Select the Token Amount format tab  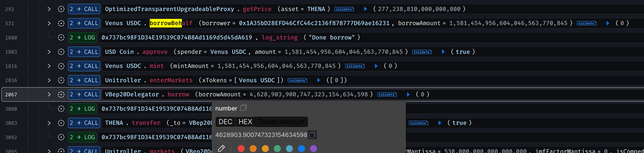pyautogui.click(x=282, y=122)
